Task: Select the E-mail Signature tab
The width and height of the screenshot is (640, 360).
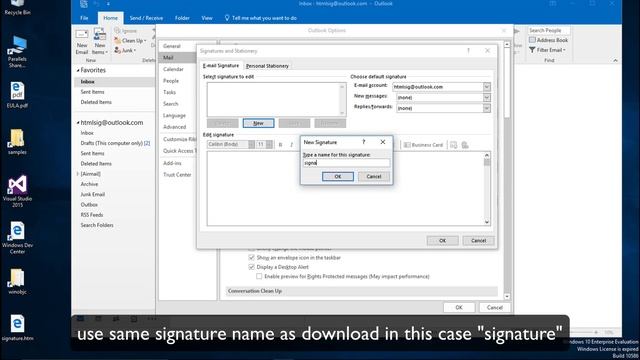Action: click(x=221, y=65)
